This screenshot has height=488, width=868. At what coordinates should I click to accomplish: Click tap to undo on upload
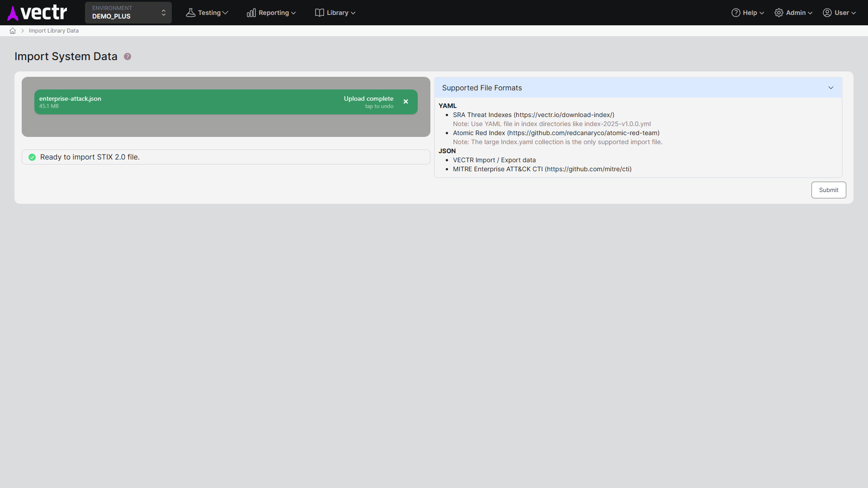379,107
